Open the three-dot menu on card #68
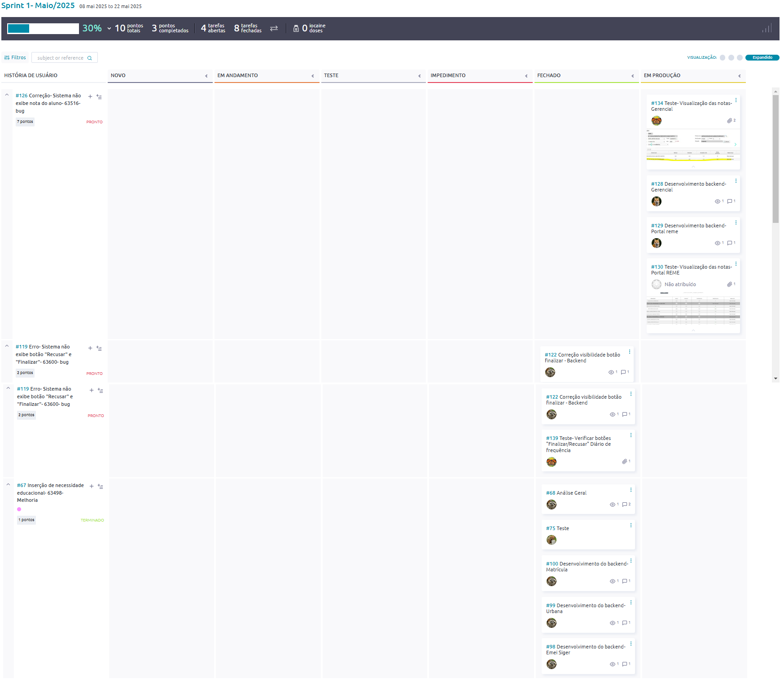This screenshot has height=683, width=784. (x=631, y=490)
